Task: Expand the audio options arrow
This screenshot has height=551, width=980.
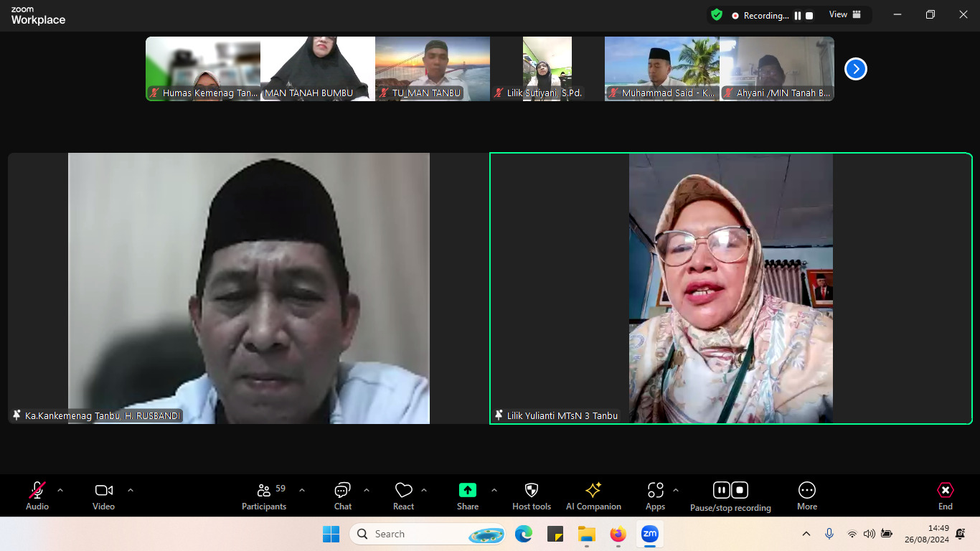Action: [x=60, y=491]
